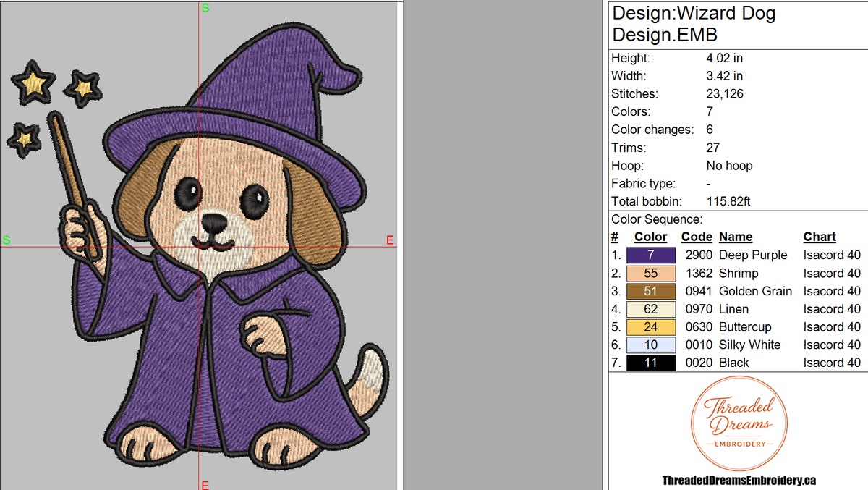Click thread code '0630'
This screenshot has width=868, height=490.
coord(699,327)
